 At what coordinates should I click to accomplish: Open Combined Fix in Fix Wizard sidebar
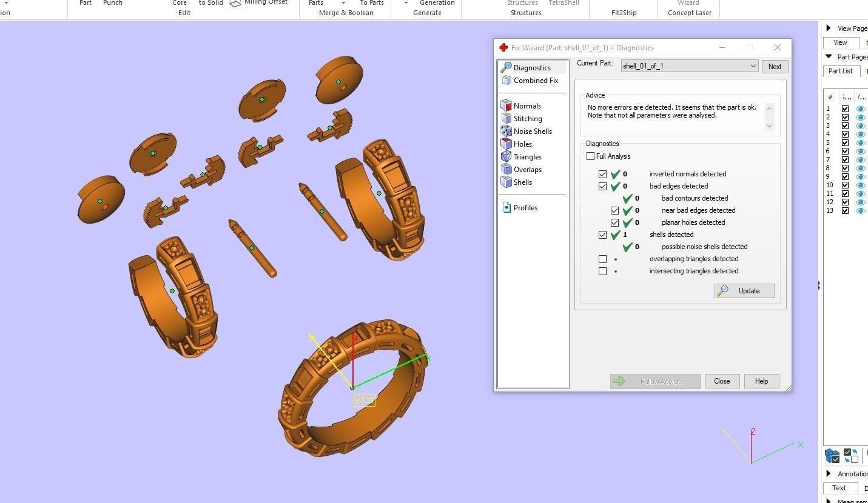click(x=530, y=80)
